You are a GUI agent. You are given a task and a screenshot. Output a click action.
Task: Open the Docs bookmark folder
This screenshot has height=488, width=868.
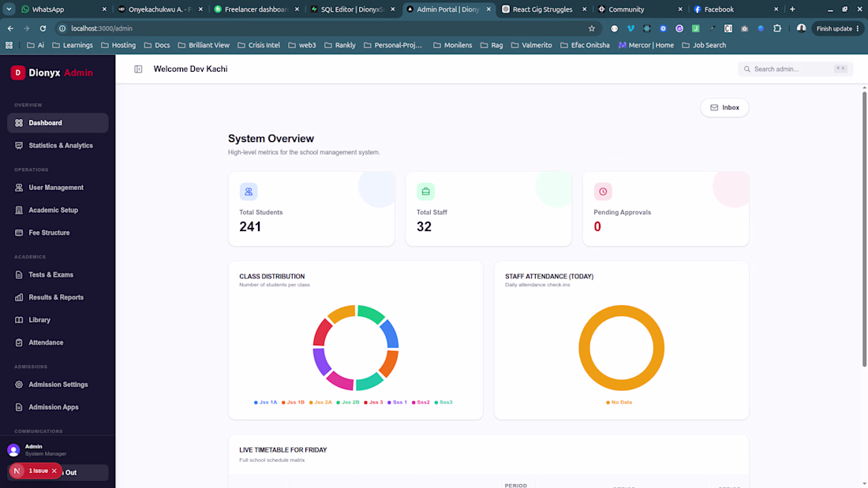(x=157, y=46)
